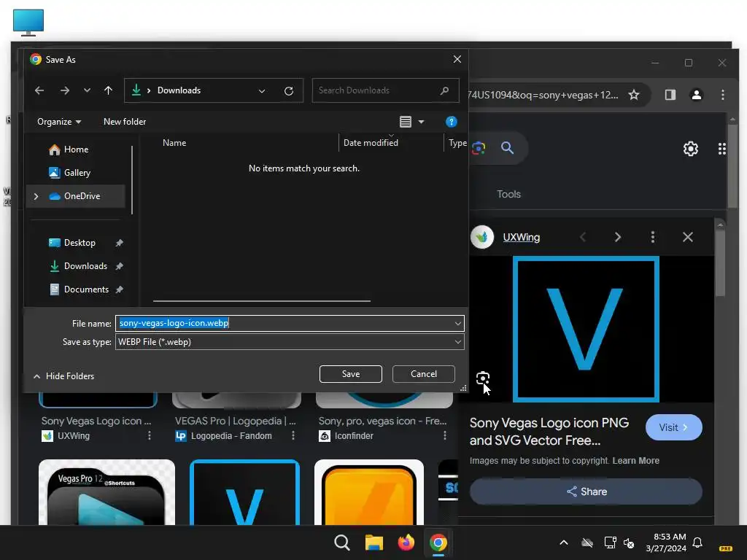Click the large Vegas logo preview
The width and height of the screenshot is (747, 560).
coord(586,329)
